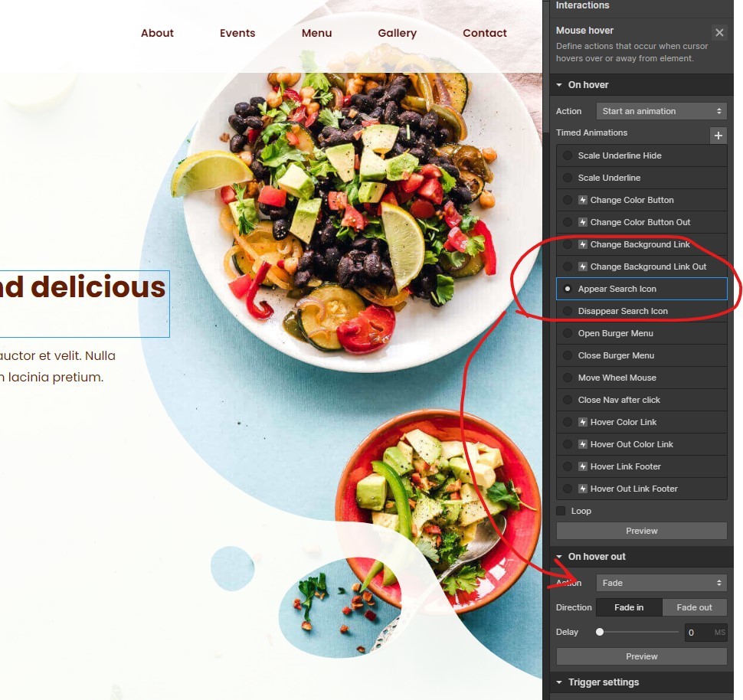Image resolution: width=743 pixels, height=700 pixels.
Task: Click the Delay slider handle
Action: tap(600, 632)
